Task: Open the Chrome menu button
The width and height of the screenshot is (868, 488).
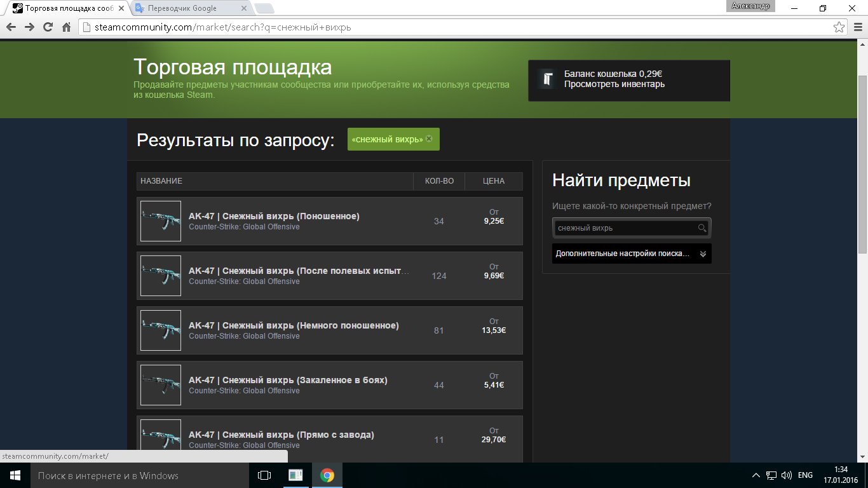Action: click(857, 27)
